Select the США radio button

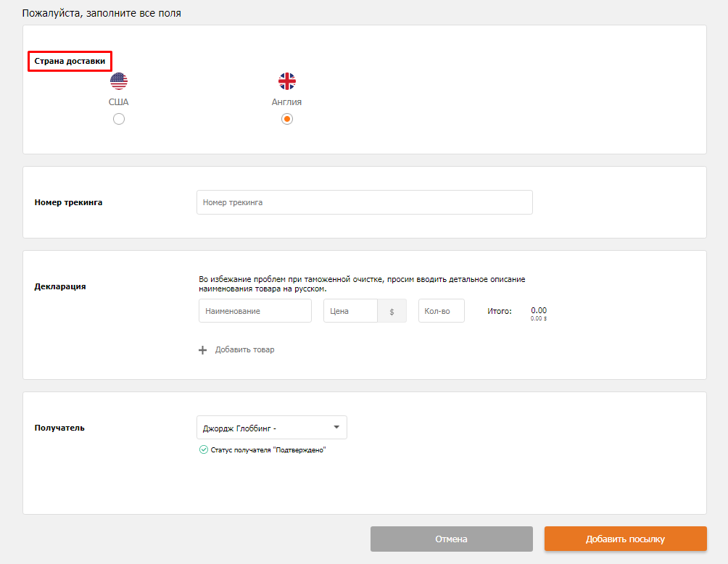(x=119, y=119)
